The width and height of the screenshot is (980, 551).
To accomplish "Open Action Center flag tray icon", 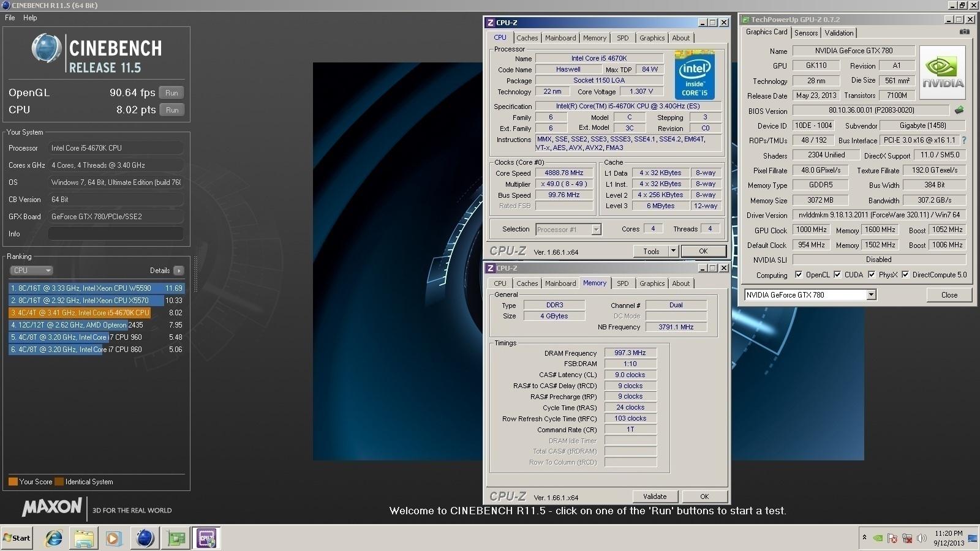I will click(892, 538).
